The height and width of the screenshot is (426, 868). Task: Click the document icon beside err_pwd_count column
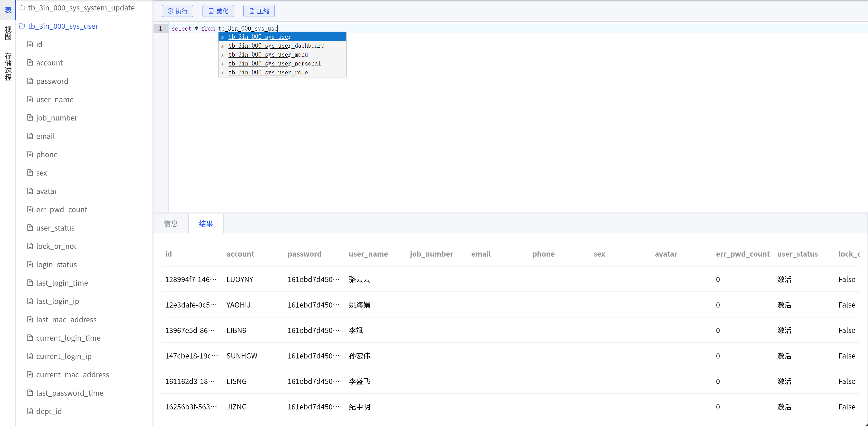(30, 209)
